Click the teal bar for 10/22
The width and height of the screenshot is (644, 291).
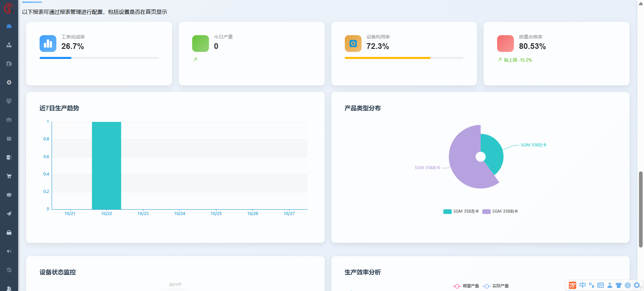point(106,165)
